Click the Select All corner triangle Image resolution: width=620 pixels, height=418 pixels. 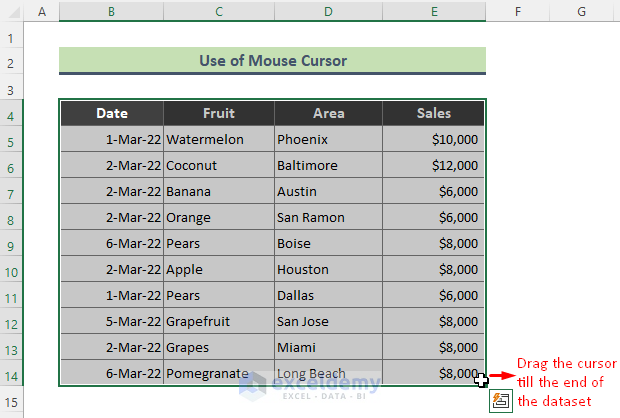pos(12,12)
